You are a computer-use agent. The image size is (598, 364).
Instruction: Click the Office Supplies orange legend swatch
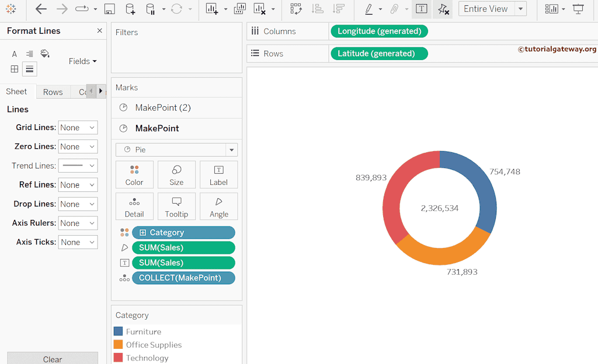[118, 345]
